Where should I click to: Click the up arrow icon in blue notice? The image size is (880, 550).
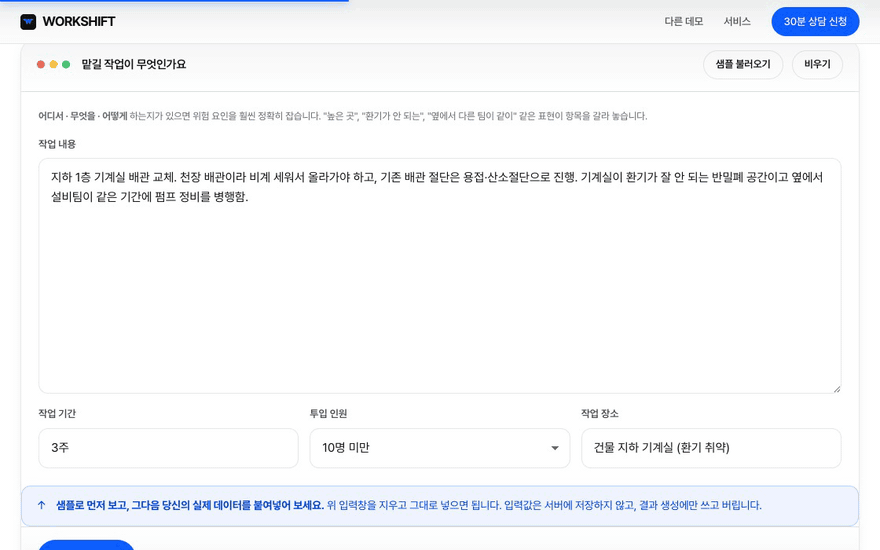click(42, 505)
